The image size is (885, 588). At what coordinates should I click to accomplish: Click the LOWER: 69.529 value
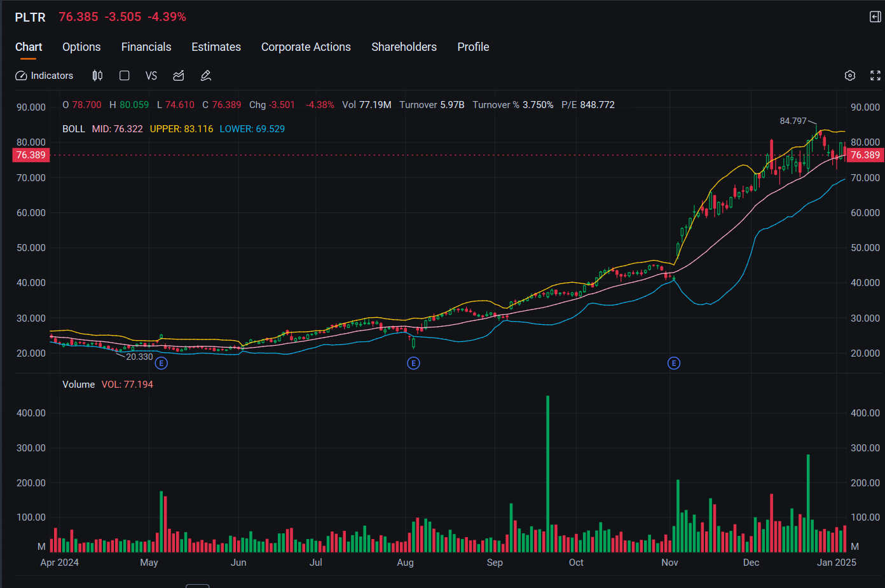(252, 129)
